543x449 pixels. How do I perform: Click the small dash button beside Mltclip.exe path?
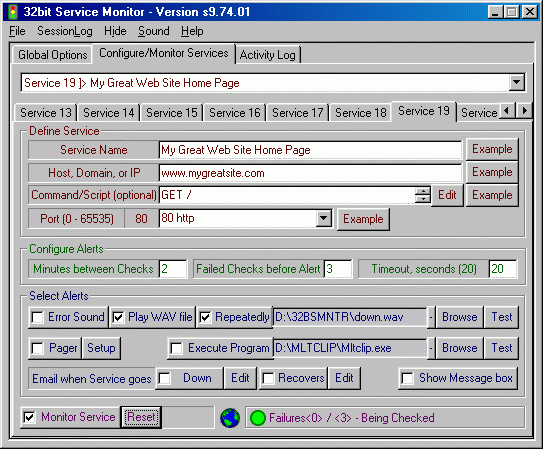click(x=431, y=348)
